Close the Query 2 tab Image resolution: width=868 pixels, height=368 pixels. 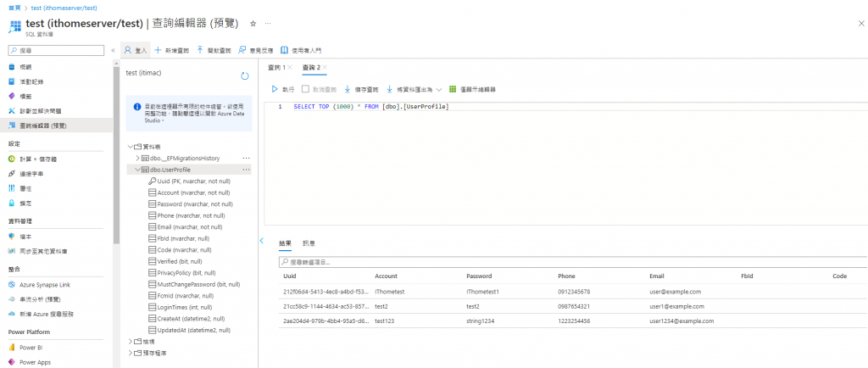click(x=325, y=68)
